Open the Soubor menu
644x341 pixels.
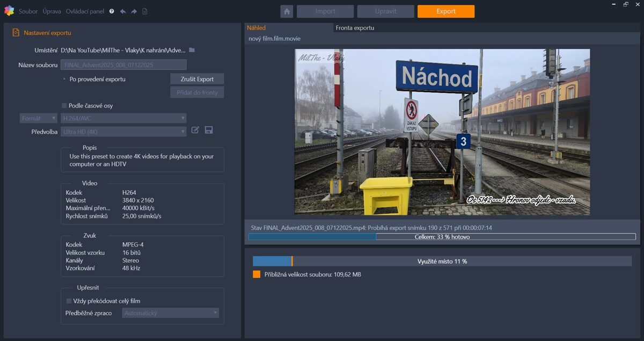(x=28, y=11)
